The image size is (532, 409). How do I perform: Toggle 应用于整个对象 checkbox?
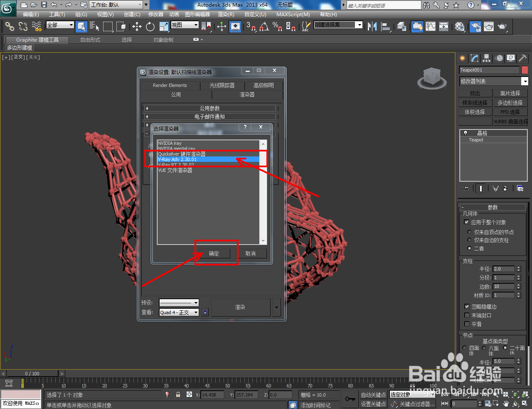(x=467, y=222)
